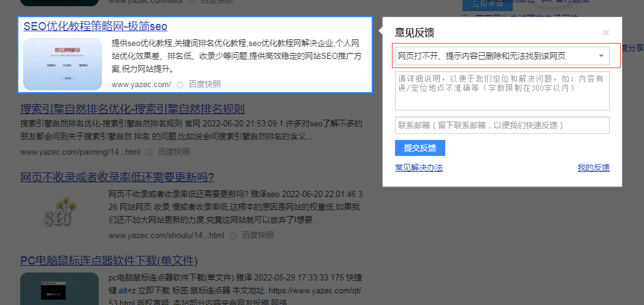
Task: Click the arrow icon beside www.yazec.com/ URL
Action: (180, 85)
